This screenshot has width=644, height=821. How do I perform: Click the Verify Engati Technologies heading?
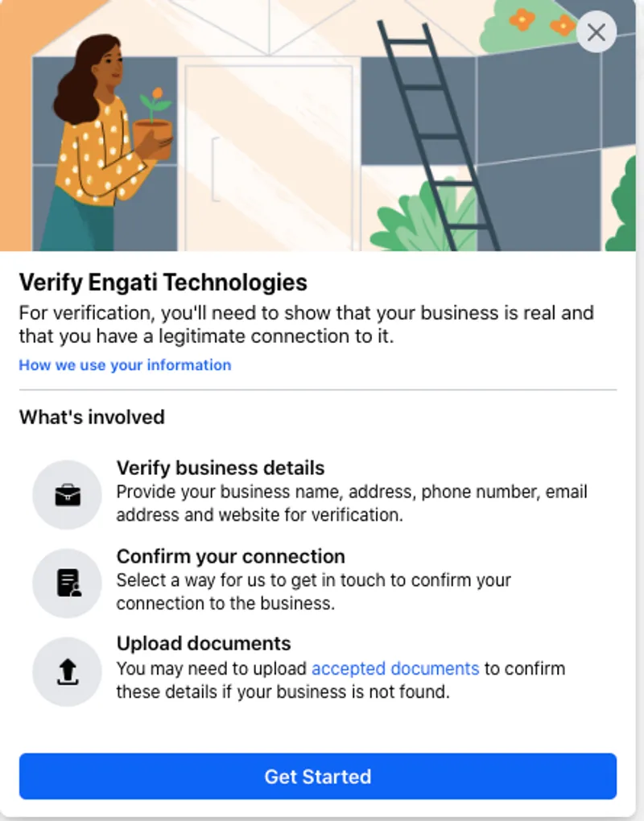[x=163, y=283]
